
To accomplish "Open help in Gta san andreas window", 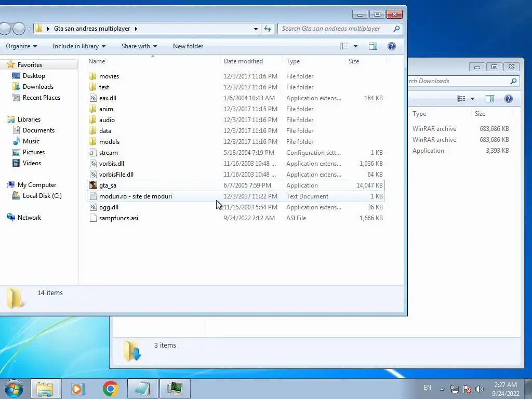I will 392,46.
